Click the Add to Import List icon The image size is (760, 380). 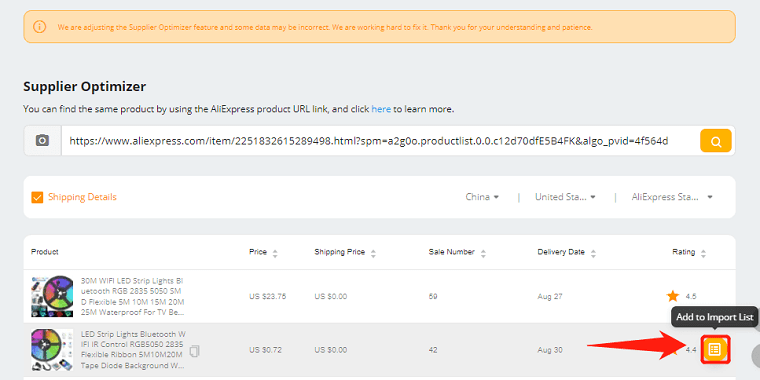coord(715,349)
